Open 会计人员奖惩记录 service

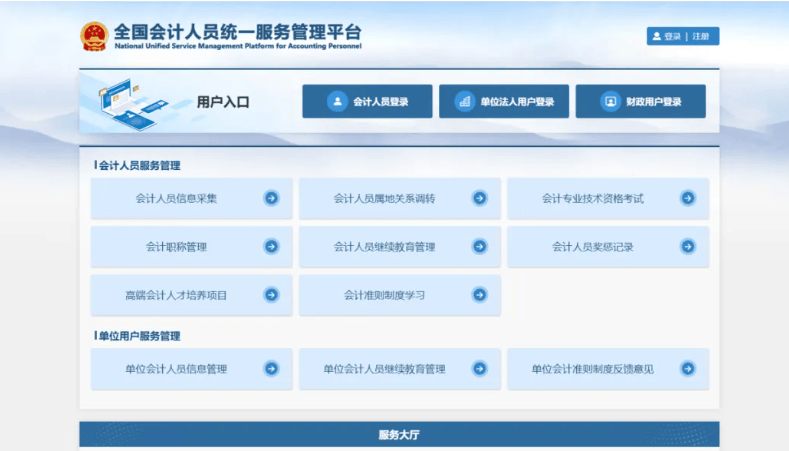point(592,246)
